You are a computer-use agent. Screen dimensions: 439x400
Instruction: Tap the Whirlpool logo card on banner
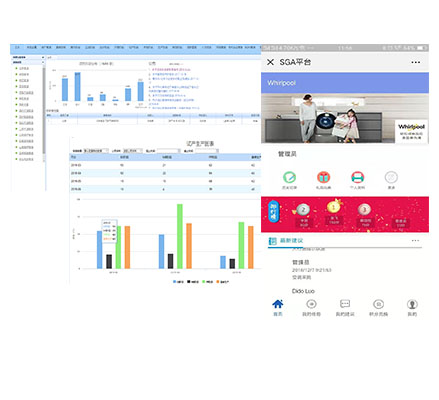[x=412, y=131]
